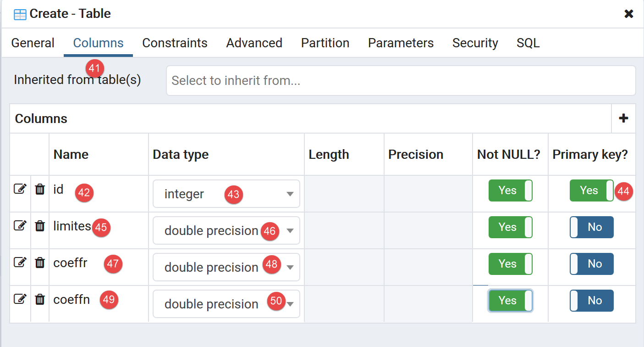Open the data type dropdown for coeffn
This screenshot has height=347, width=644.
coord(290,304)
